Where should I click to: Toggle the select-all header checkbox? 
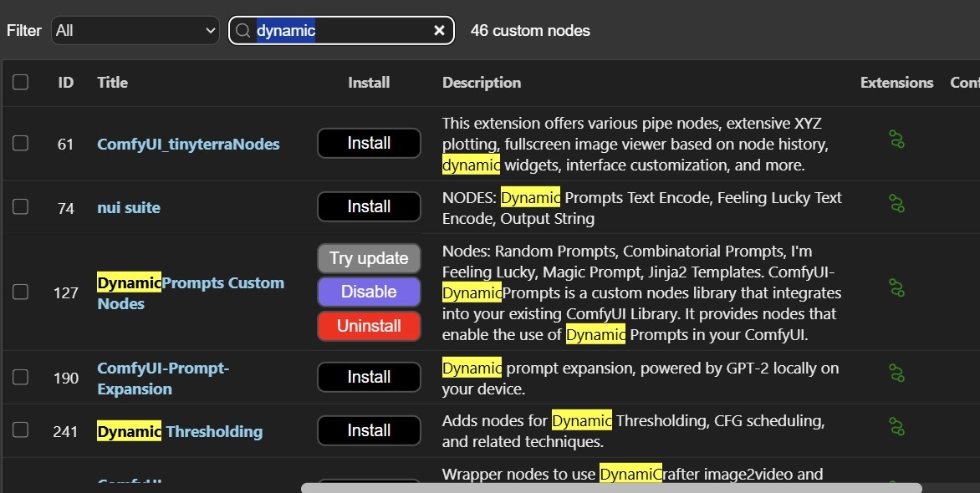pyautogui.click(x=21, y=82)
